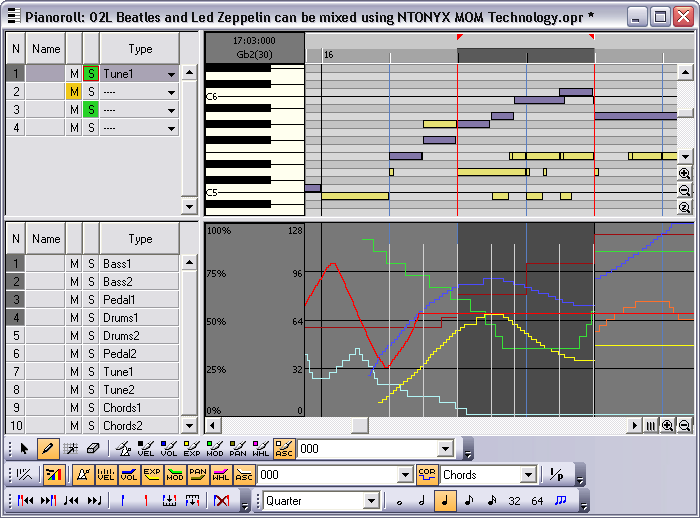Choose the whole note duration

(400, 500)
